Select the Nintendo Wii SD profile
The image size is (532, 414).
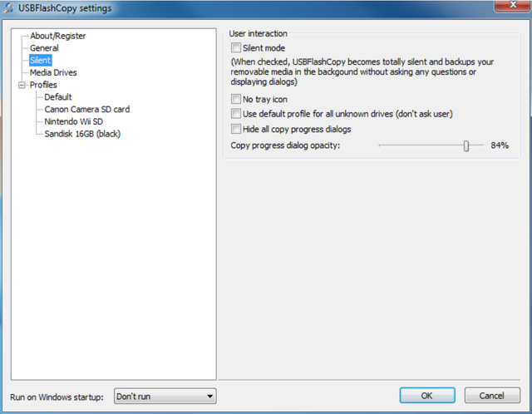74,121
